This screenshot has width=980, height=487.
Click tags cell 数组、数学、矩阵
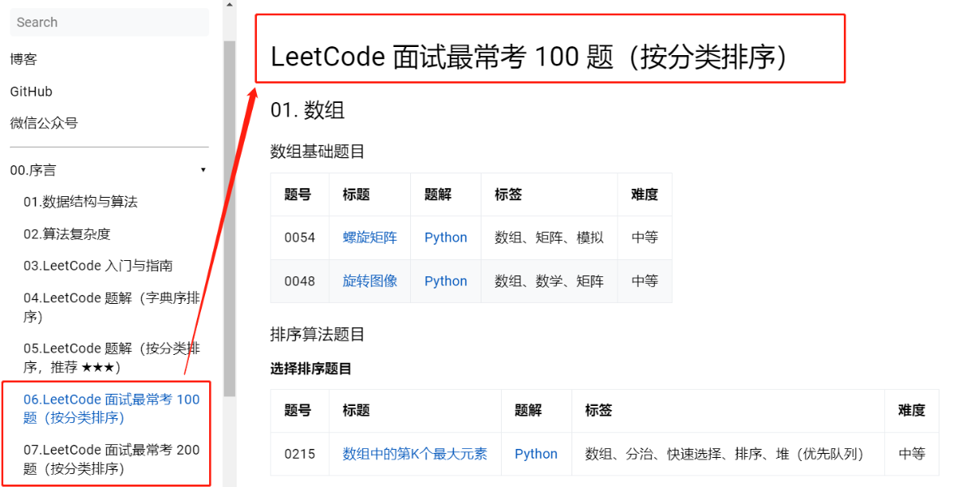click(x=549, y=281)
